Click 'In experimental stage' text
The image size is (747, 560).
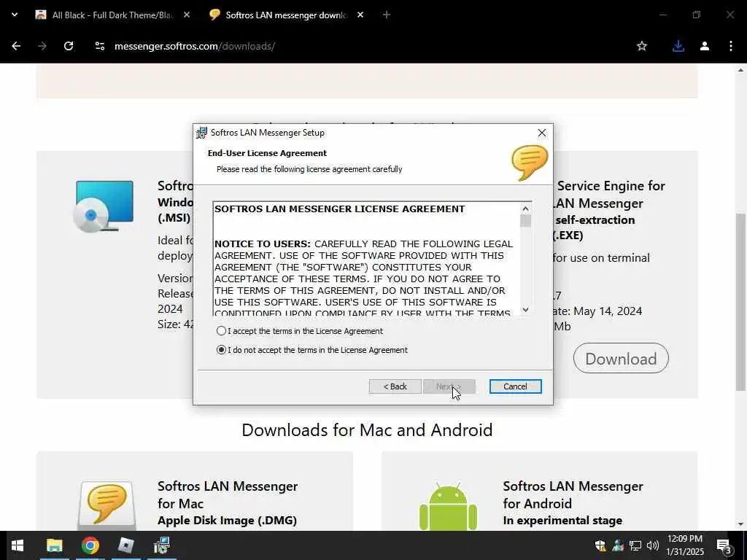(x=562, y=521)
